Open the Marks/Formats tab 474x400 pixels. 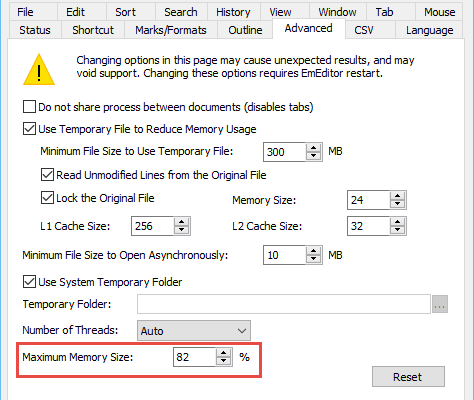(x=171, y=30)
